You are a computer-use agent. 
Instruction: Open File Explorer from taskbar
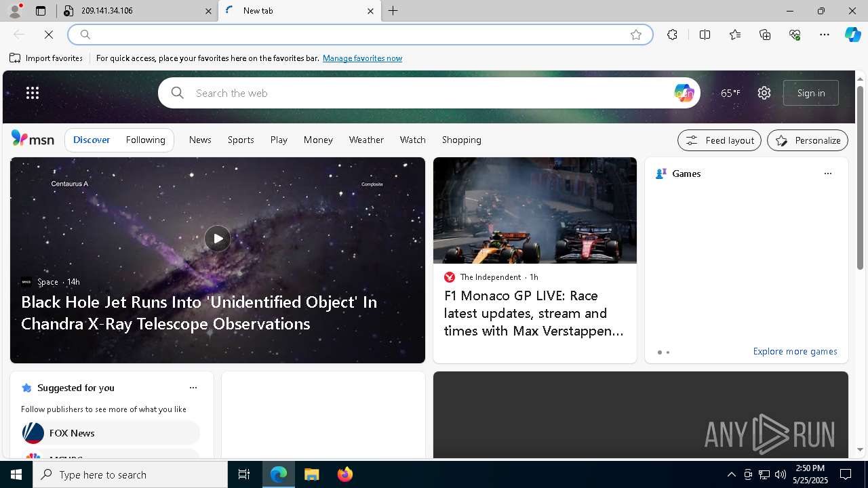point(311,474)
